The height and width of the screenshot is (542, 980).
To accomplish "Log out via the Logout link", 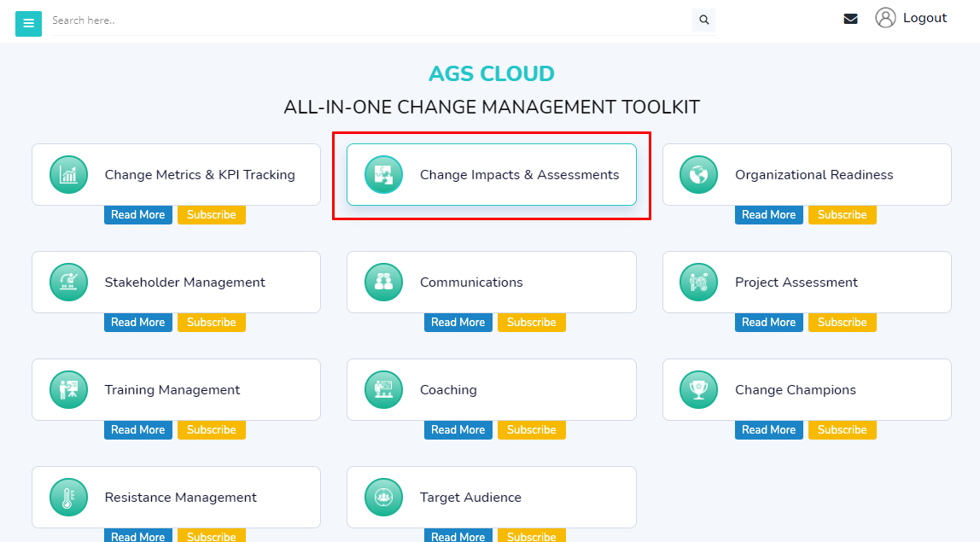I will point(925,18).
